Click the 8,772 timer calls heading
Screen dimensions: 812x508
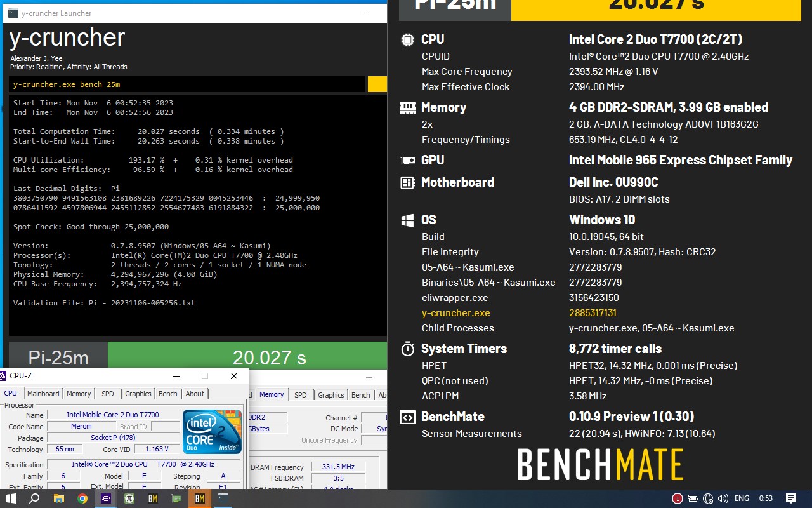615,349
